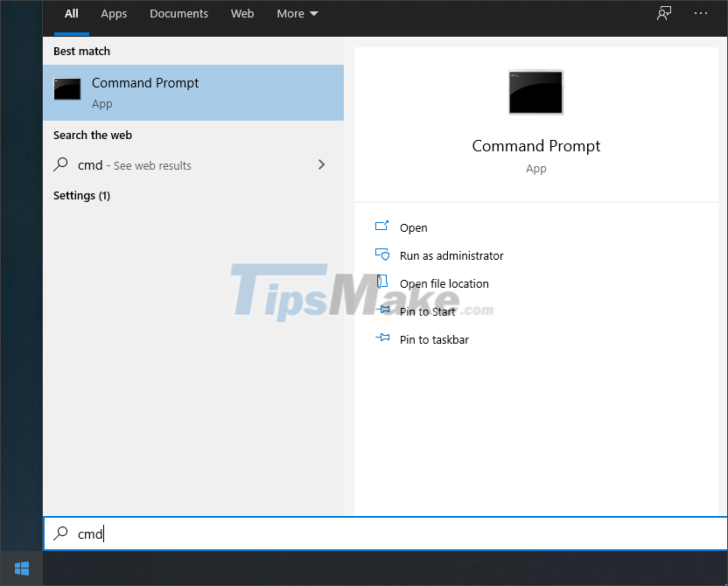728x586 pixels.
Task: Select the Web search tab
Action: (242, 13)
